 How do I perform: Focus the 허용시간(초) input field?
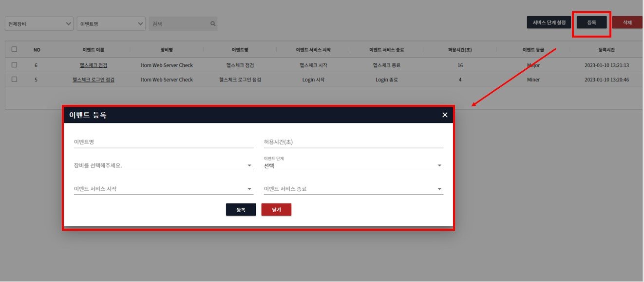point(353,142)
